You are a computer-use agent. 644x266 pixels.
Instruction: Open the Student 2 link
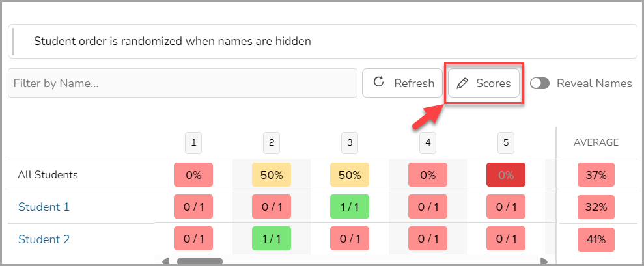[44, 239]
